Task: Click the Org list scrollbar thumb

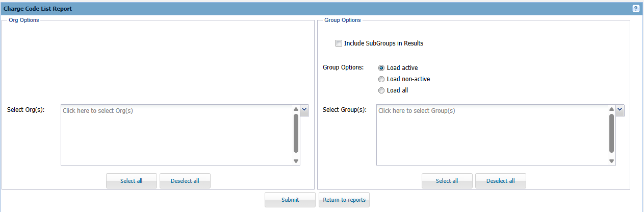Action: (296, 133)
